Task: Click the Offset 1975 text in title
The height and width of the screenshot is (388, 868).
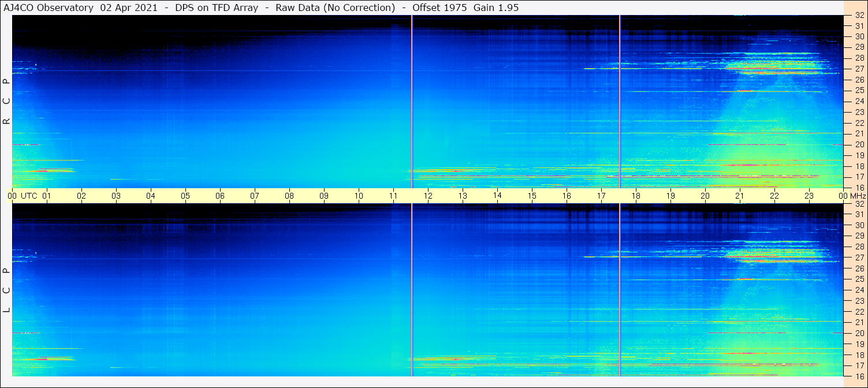Action: 439,8
